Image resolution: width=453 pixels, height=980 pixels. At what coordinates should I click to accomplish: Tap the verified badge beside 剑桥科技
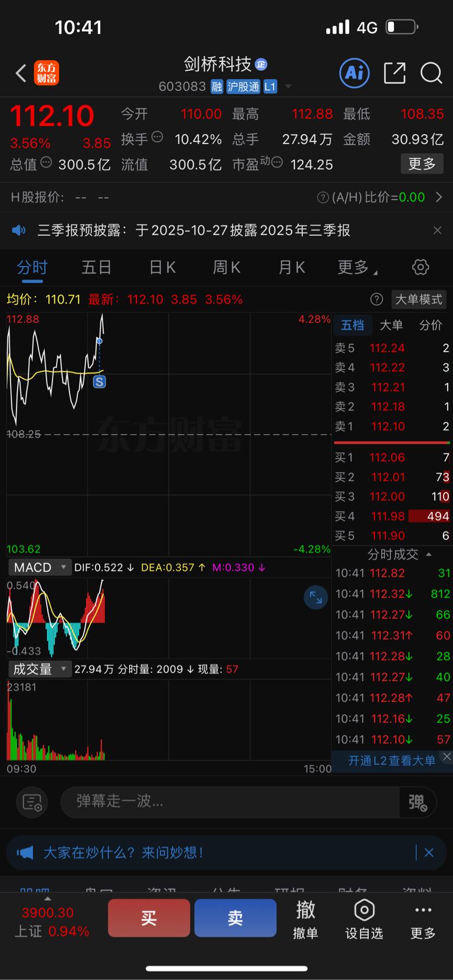[261, 64]
